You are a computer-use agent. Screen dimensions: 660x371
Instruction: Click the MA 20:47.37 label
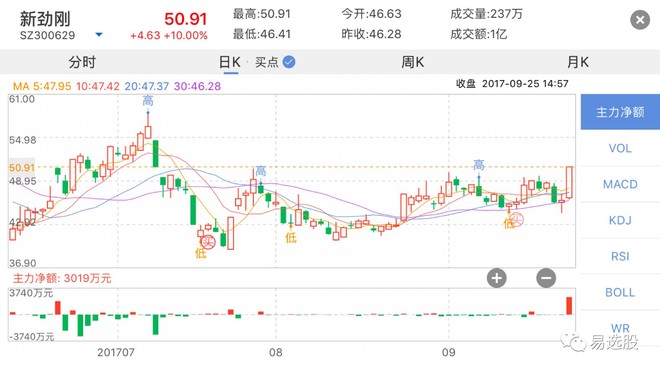tap(146, 86)
